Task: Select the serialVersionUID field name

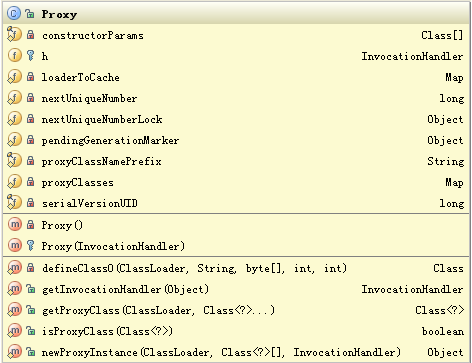Action: 90,203
